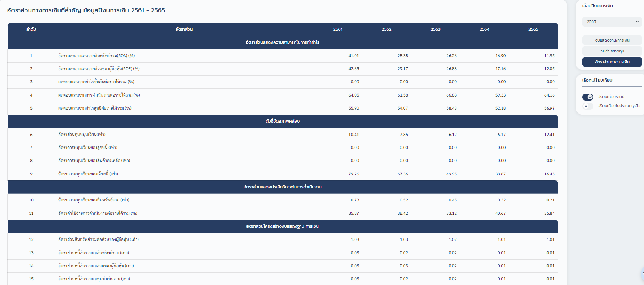Click the 2565 column header
This screenshot has height=285, width=644.
[533, 29]
